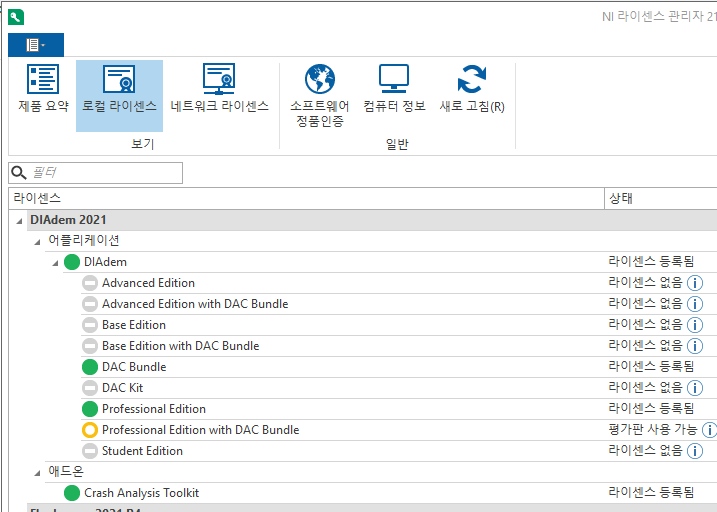Select Base Edition with DAC Bundle text
This screenshot has height=512, width=717.
click(180, 346)
